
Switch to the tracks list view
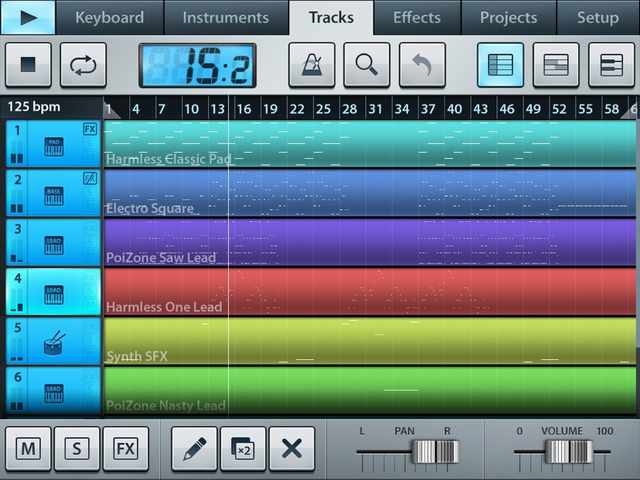[500, 66]
